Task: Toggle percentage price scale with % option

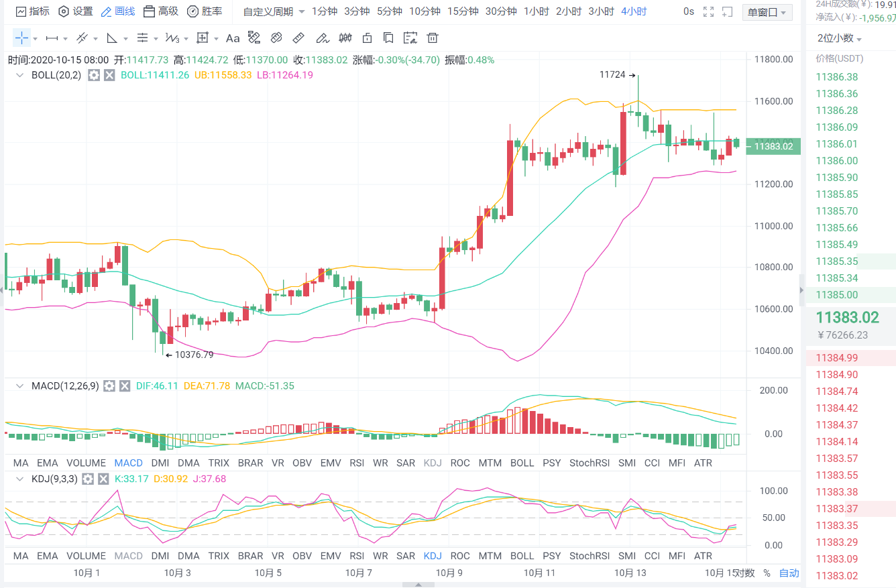Action: click(766, 573)
